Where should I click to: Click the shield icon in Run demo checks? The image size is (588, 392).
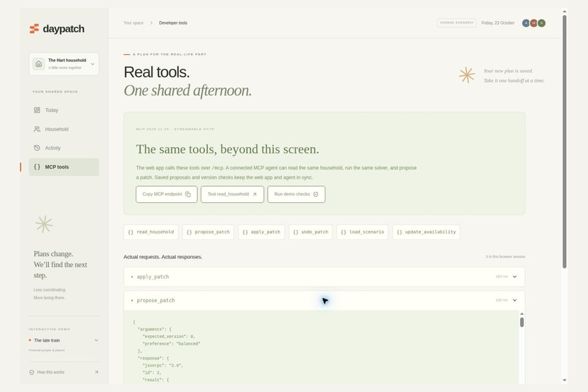click(x=316, y=194)
